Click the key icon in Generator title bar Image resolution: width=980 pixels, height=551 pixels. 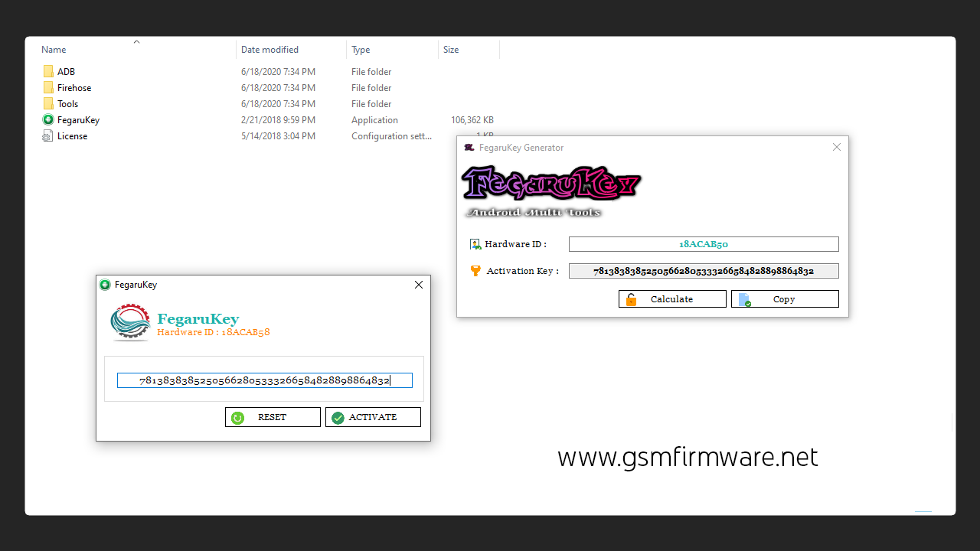click(x=469, y=147)
